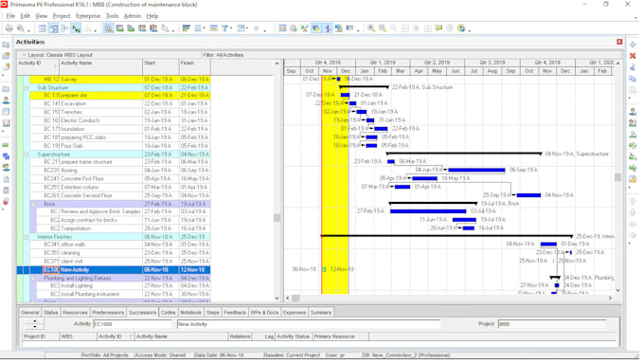644x364 pixels.
Task: Expand the Layout: Classic WBS Layout chevron
Action: pos(24,55)
